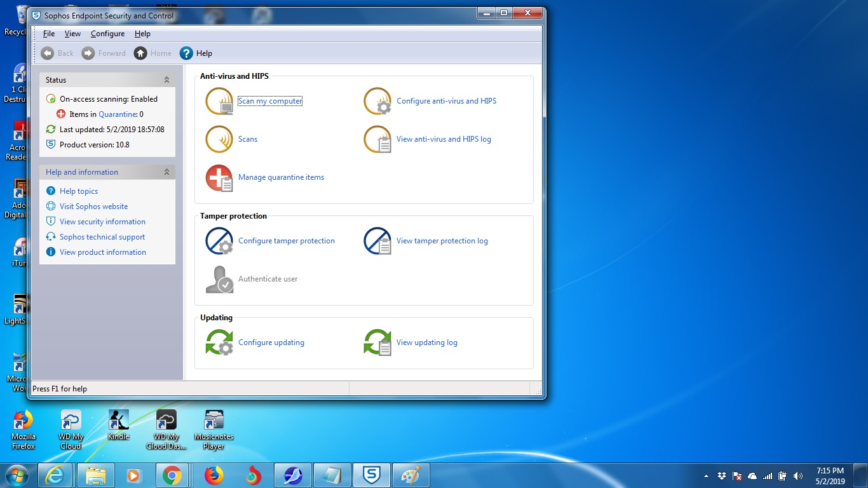Viewport: 868px width, 488px height.
Task: Click the Windows Start button
Action: (x=16, y=475)
